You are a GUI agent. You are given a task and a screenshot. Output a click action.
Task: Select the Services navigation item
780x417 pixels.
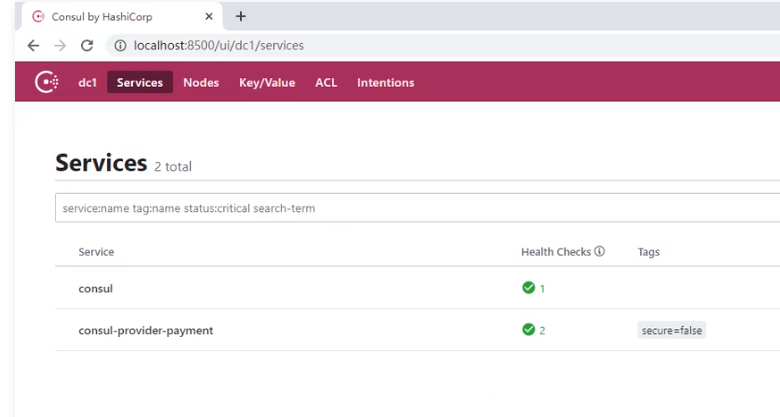(x=140, y=83)
